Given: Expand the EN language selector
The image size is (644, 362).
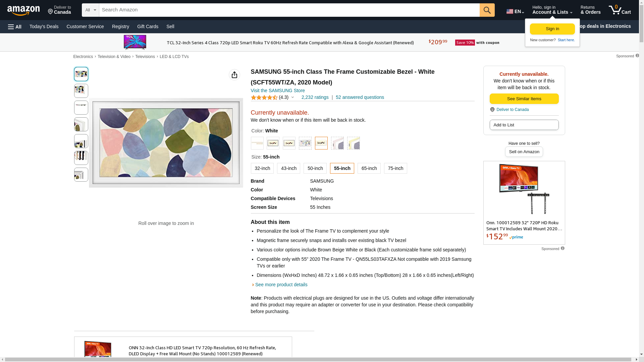Looking at the screenshot, I should [x=515, y=11].
